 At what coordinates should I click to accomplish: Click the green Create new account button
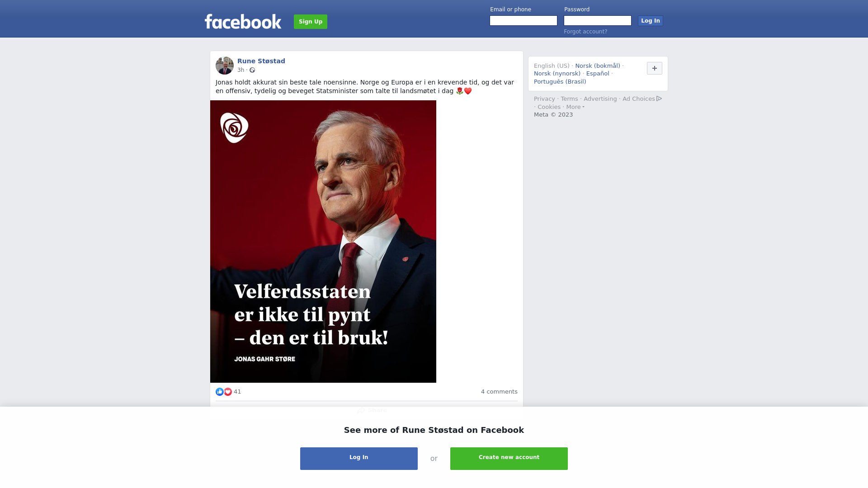click(509, 459)
